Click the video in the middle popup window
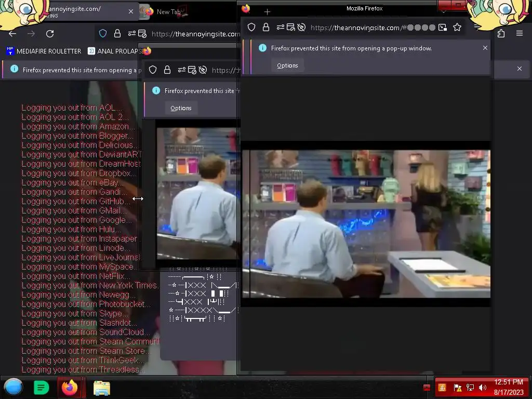 [198, 193]
